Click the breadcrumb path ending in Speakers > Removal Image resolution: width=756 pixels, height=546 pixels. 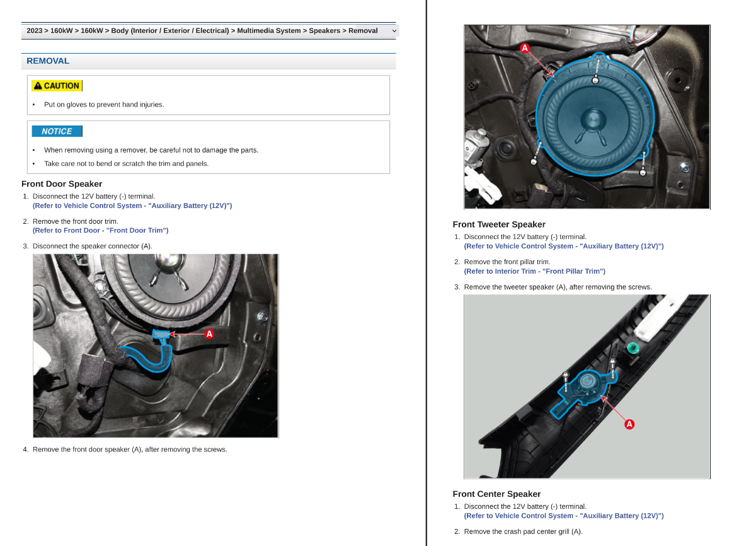(x=202, y=31)
